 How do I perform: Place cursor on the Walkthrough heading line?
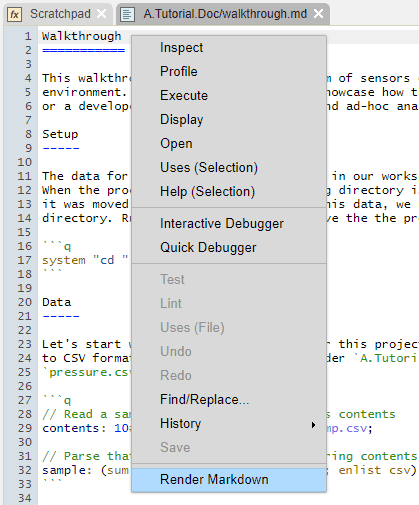click(x=82, y=36)
